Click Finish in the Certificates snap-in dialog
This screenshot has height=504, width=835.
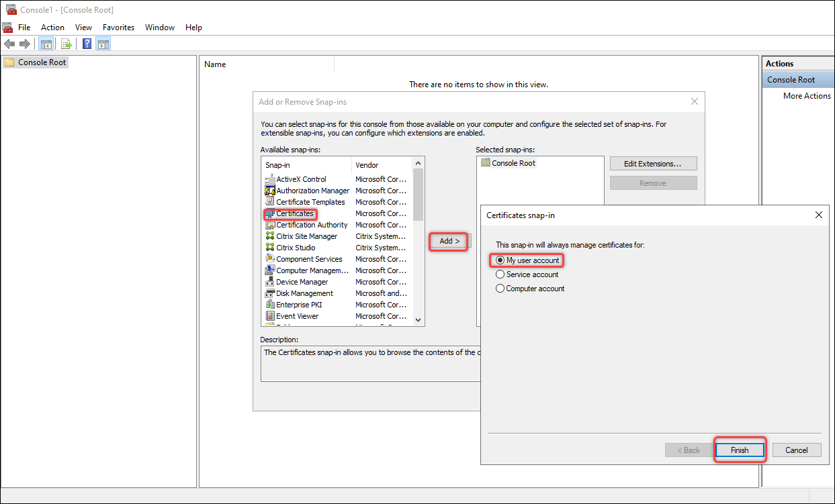pos(740,450)
